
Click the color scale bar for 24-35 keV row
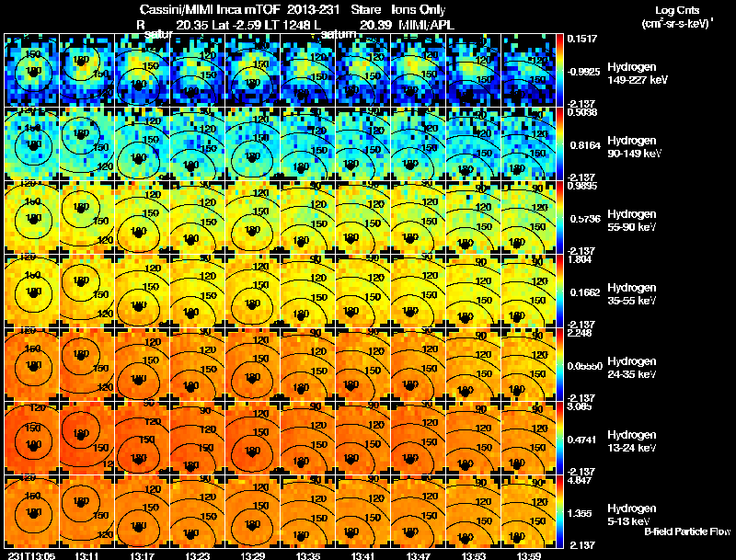[559, 364]
